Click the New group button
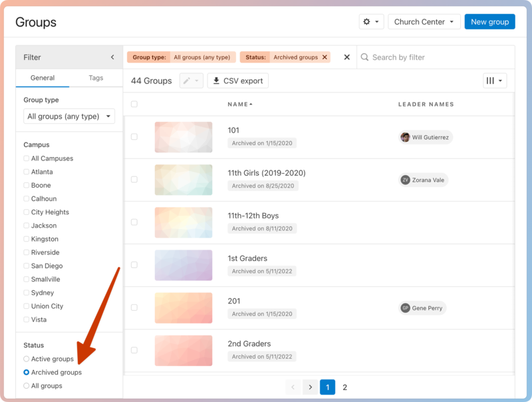Screen dimensions: 532x402 tap(489, 22)
